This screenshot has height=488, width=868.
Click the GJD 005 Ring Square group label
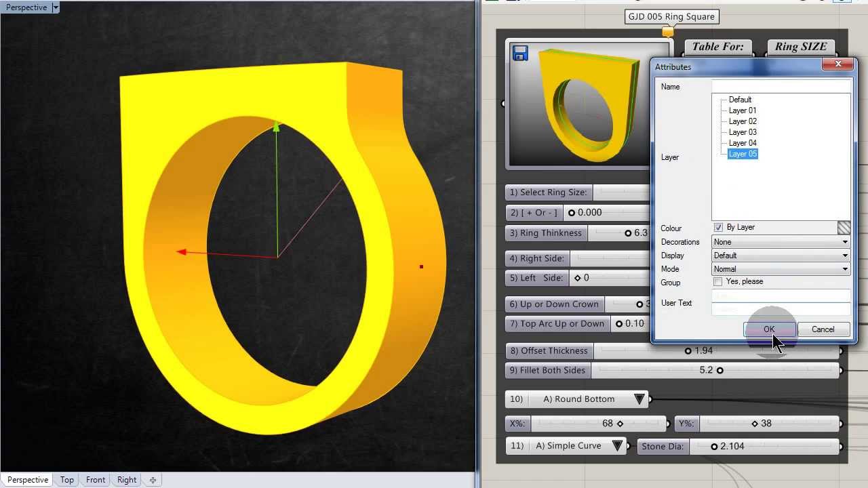point(671,16)
